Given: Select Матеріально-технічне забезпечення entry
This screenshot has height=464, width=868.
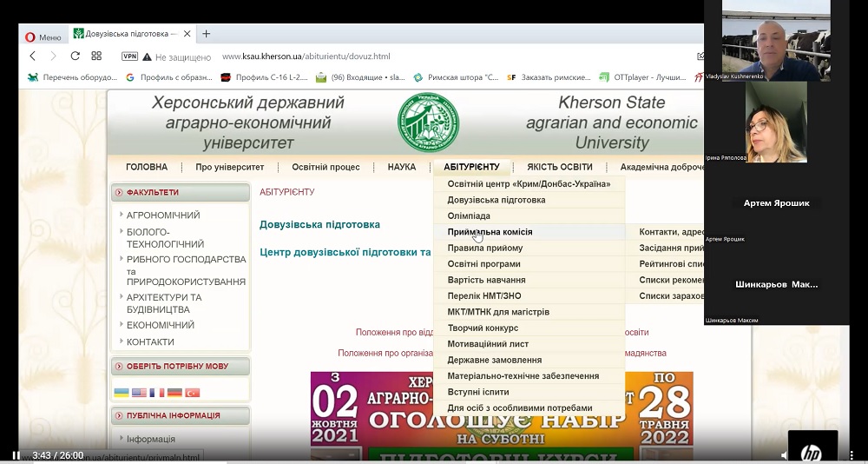Looking at the screenshot, I should click(529, 376).
